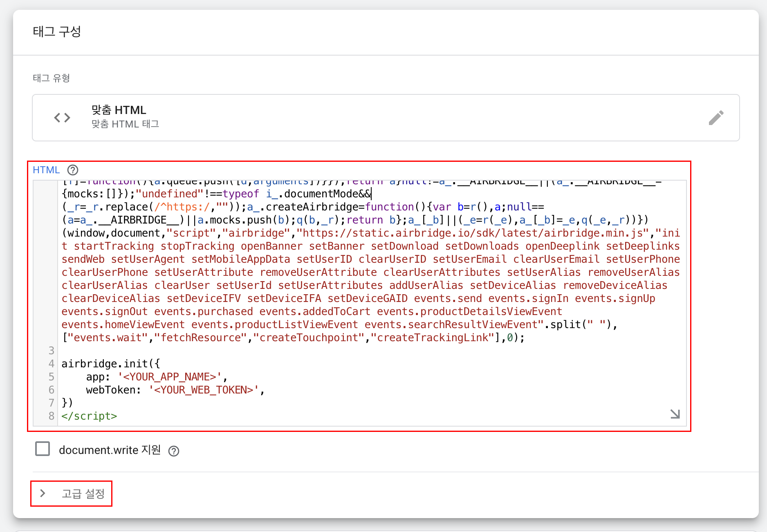Click line number 8 in the gutter
767x532 pixels.
point(51,416)
